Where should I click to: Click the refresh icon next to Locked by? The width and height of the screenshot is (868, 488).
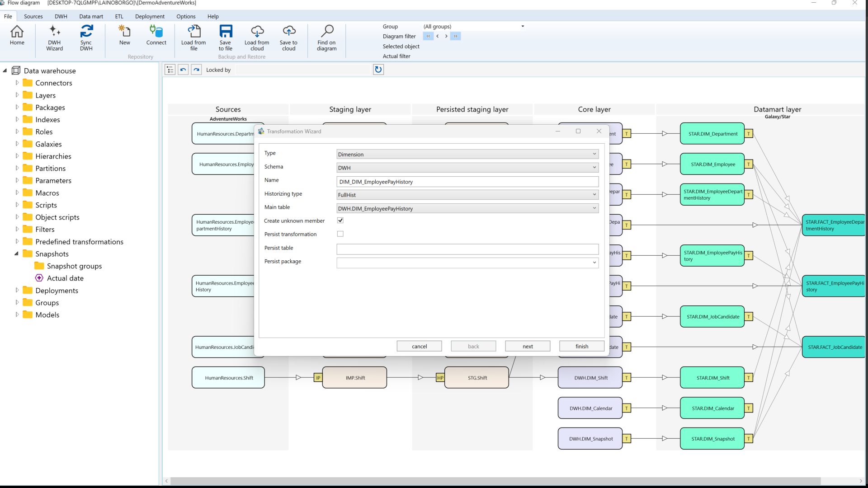coord(378,70)
